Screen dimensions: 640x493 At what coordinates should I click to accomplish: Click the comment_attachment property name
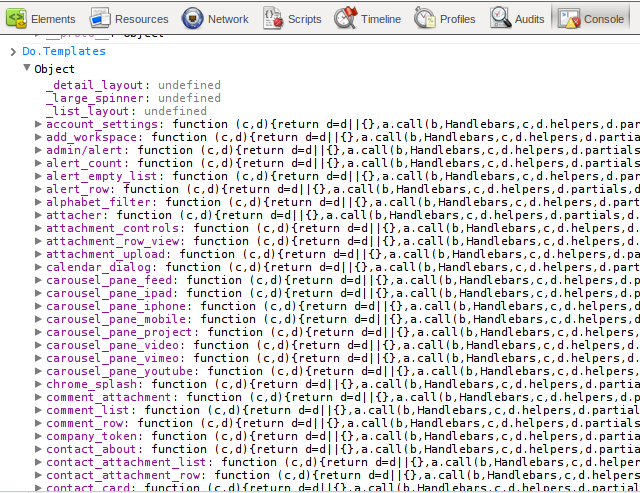click(x=109, y=397)
